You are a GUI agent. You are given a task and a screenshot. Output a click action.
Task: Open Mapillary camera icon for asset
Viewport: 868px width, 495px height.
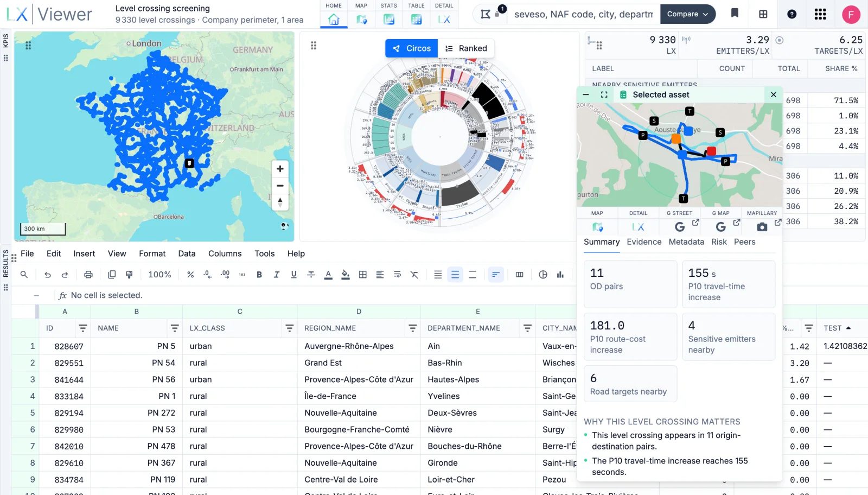[x=762, y=227]
